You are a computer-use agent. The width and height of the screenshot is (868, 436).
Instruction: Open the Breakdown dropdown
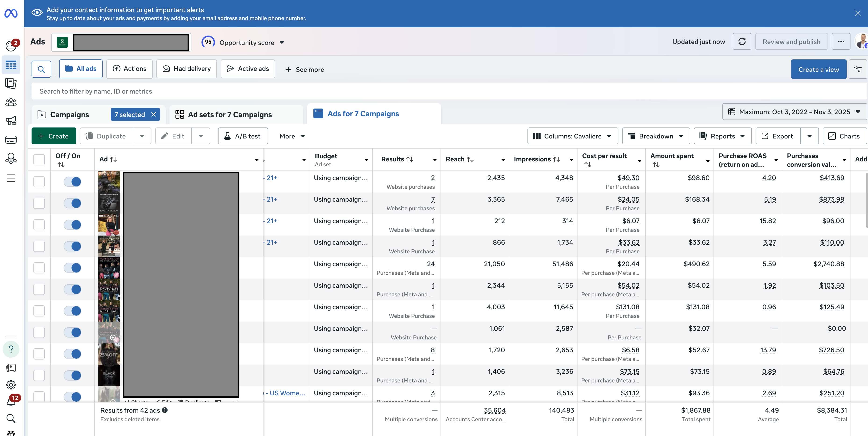coord(656,136)
